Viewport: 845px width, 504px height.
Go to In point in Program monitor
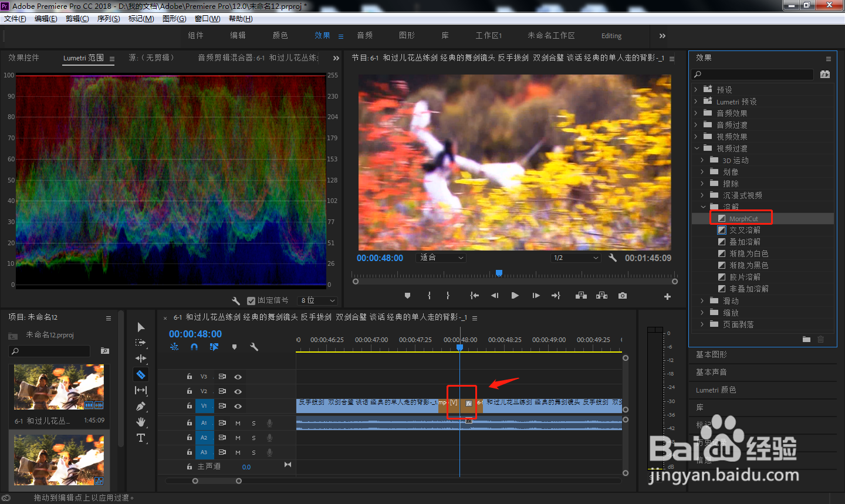[474, 296]
